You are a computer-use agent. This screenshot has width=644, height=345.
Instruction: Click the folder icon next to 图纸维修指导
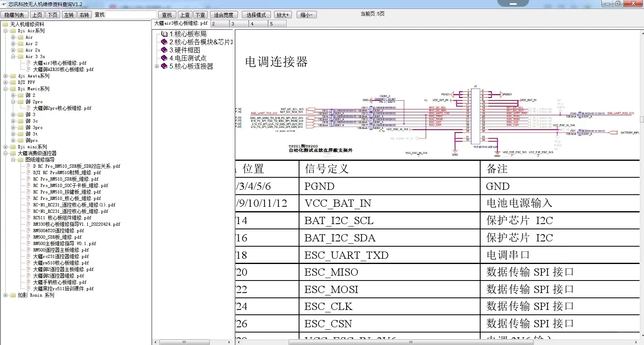pyautogui.click(x=21, y=160)
